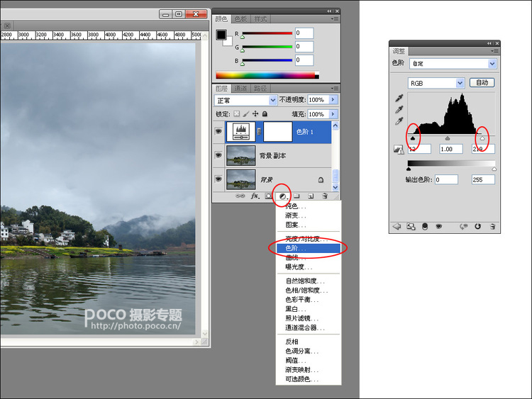Collapse the adjustments panel double-arrow
Screen dimensions: 532x399
tap(489, 43)
